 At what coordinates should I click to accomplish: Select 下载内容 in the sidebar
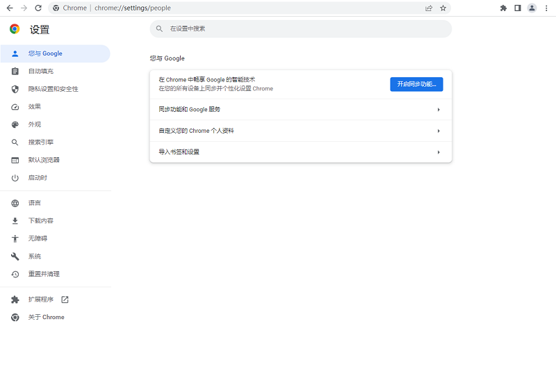pos(40,221)
